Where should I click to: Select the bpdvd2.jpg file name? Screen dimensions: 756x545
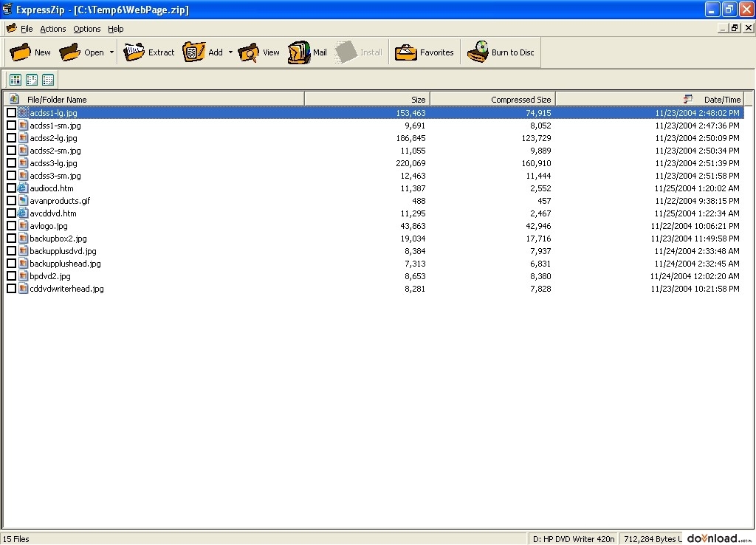click(x=50, y=276)
